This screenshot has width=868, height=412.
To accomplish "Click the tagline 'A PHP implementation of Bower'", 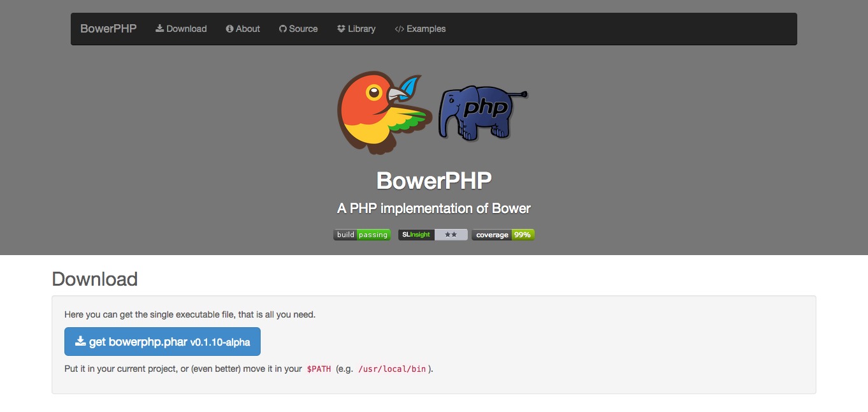I will pos(434,209).
